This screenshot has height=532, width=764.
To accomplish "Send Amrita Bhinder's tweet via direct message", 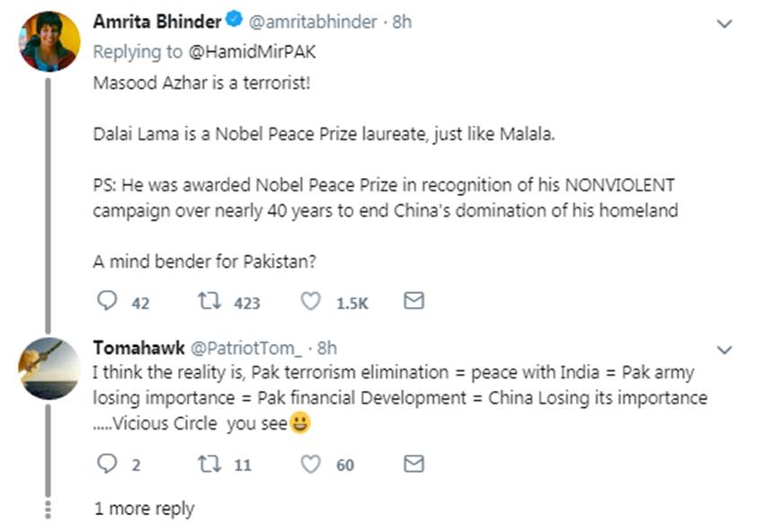I will pyautogui.click(x=413, y=302).
